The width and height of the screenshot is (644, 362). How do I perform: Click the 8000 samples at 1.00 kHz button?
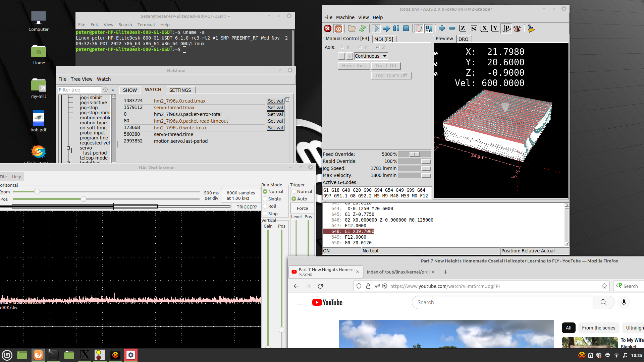(240, 195)
